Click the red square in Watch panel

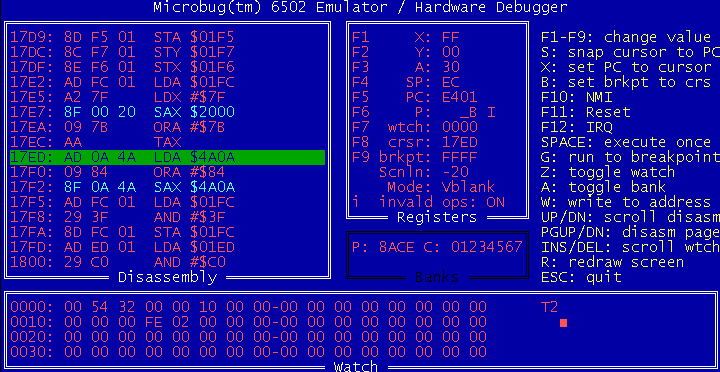pos(563,323)
